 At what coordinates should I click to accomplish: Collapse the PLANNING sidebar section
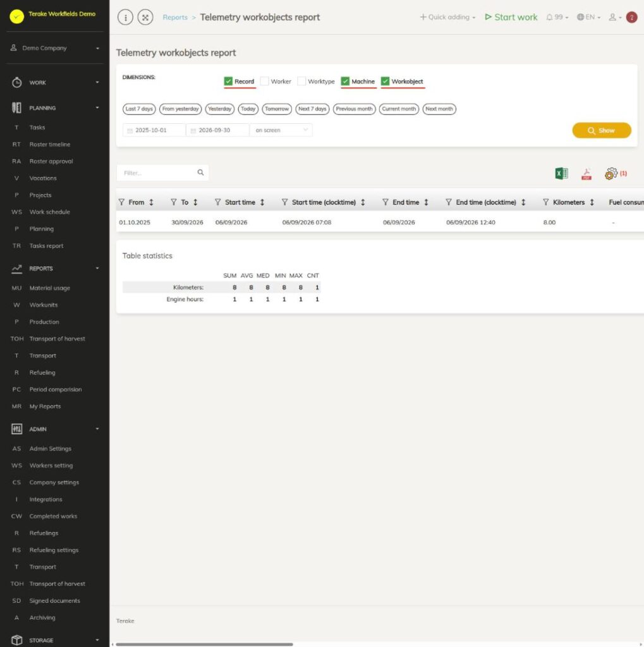[x=55, y=108]
